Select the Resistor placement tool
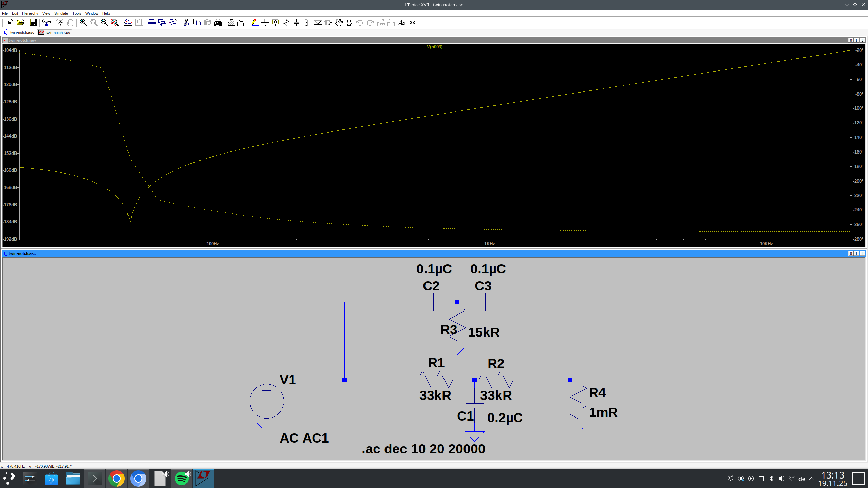The image size is (868, 488). 286,23
